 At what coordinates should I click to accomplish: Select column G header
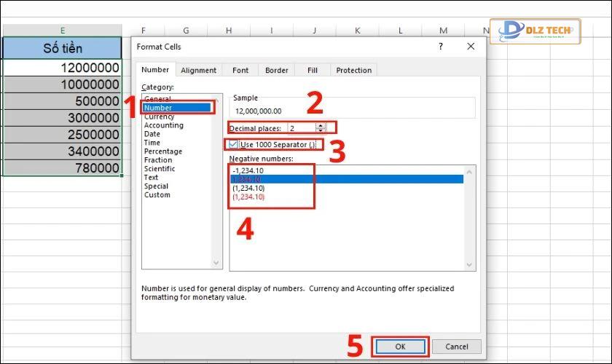186,31
